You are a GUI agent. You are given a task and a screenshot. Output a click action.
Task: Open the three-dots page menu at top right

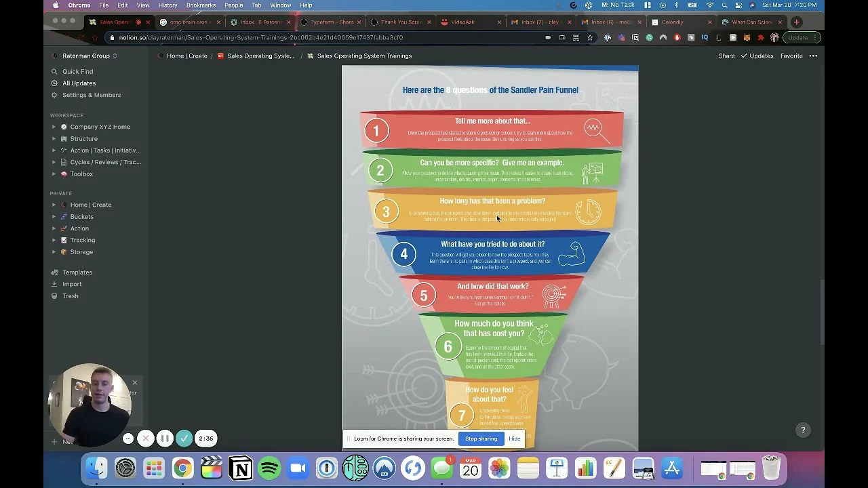tap(813, 56)
